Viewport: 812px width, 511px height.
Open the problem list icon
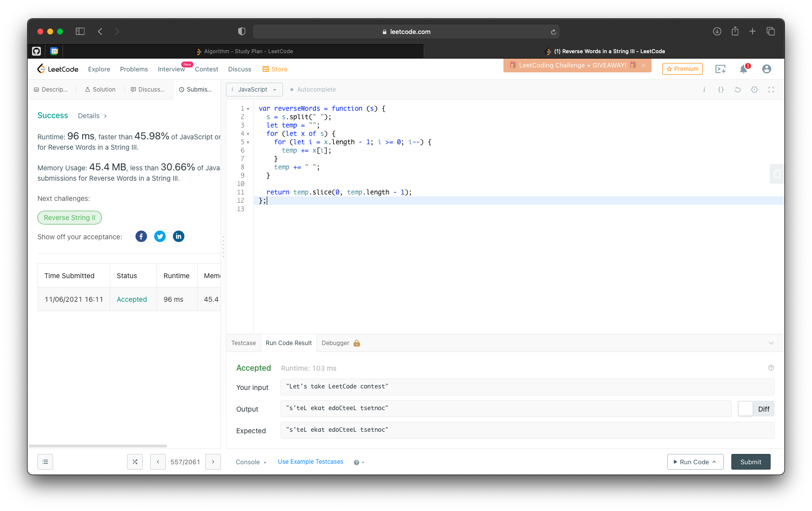click(45, 462)
